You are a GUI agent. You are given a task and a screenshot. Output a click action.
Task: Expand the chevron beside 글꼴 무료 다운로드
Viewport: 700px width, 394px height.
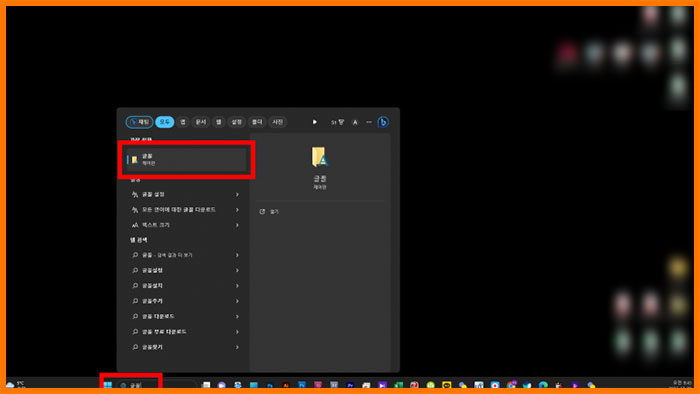[237, 332]
